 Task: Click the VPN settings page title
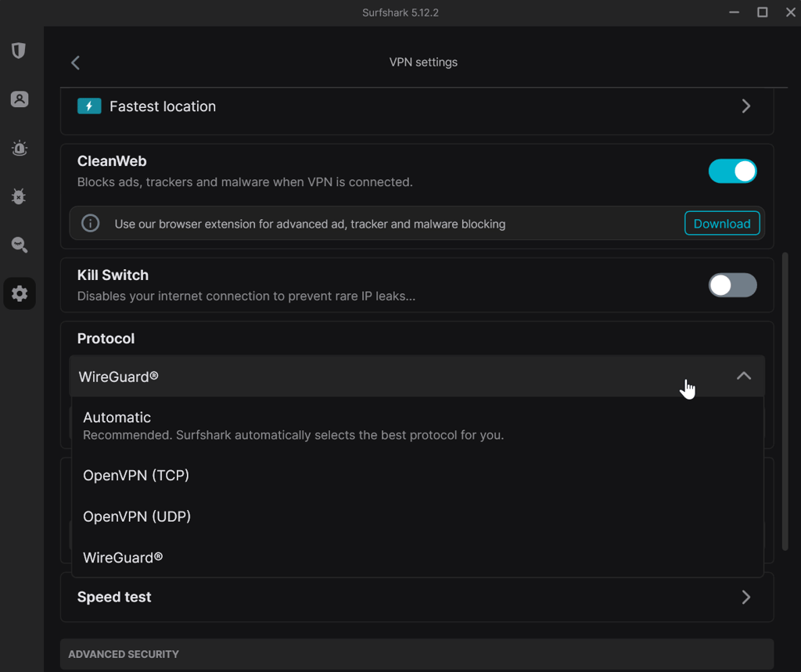(x=423, y=63)
